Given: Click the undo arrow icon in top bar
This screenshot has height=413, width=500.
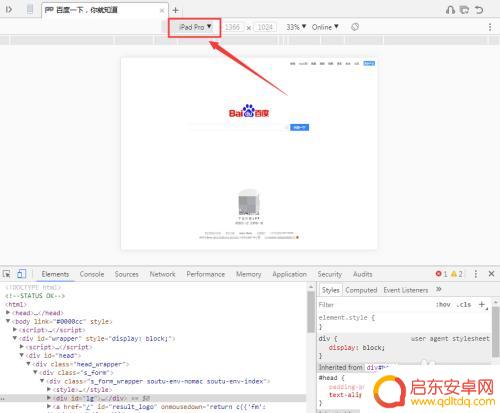Looking at the screenshot, I should point(479,10).
